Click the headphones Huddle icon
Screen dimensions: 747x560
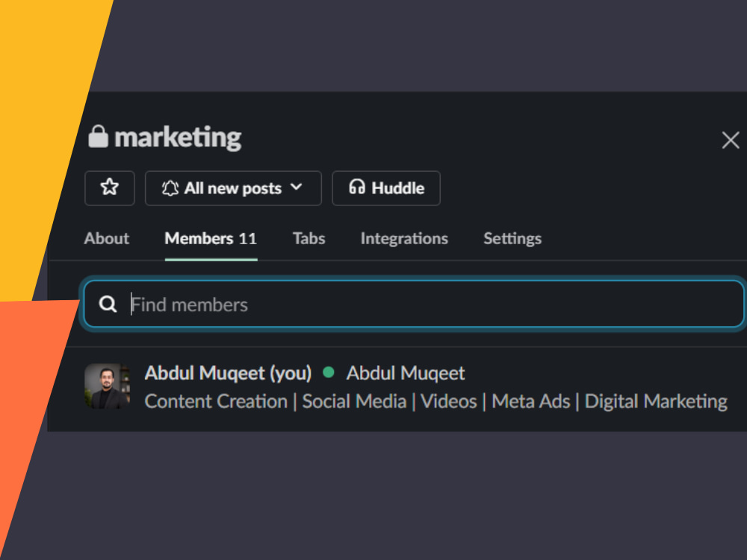click(x=357, y=187)
